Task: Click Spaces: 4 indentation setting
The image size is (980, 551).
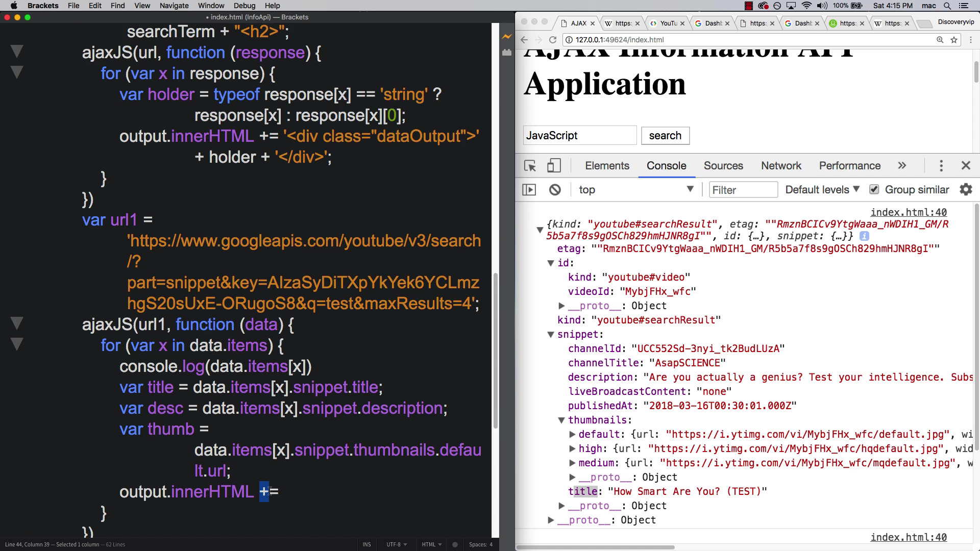Action: [x=481, y=544]
